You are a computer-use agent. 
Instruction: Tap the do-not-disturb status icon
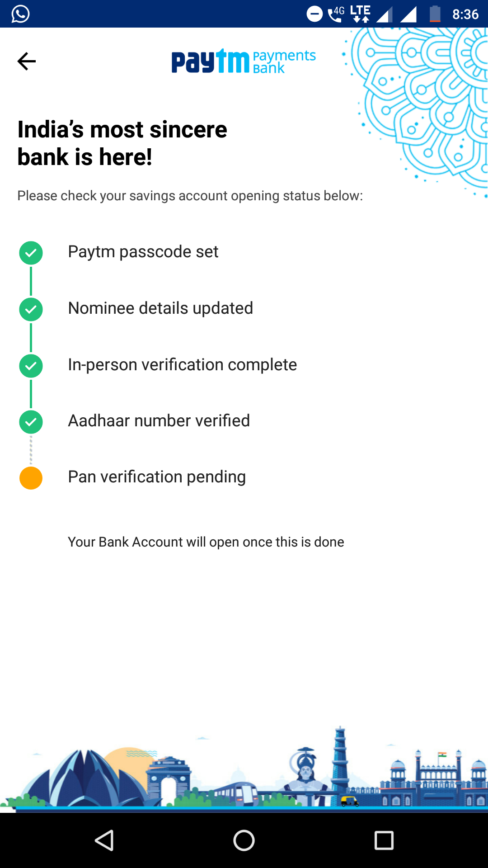coord(314,14)
